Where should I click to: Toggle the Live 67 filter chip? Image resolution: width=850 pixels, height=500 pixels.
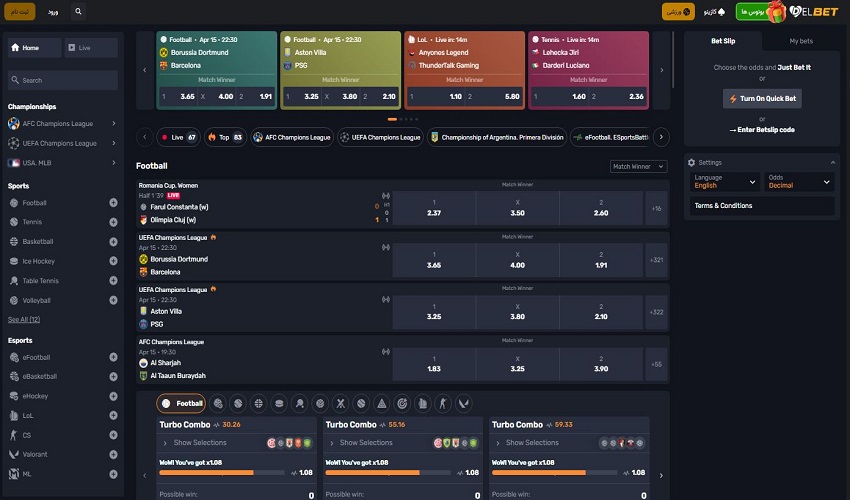click(178, 137)
